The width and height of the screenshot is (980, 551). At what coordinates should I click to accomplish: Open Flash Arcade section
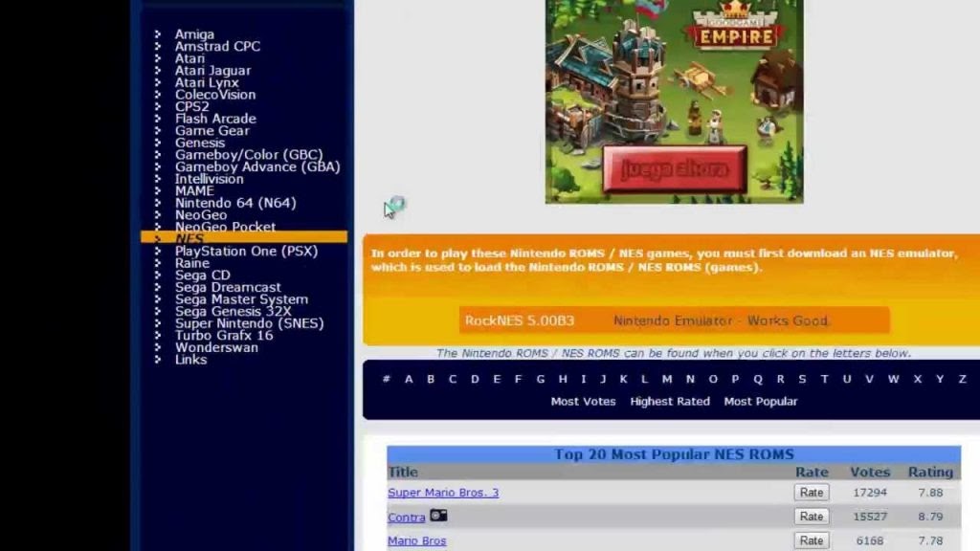point(215,119)
